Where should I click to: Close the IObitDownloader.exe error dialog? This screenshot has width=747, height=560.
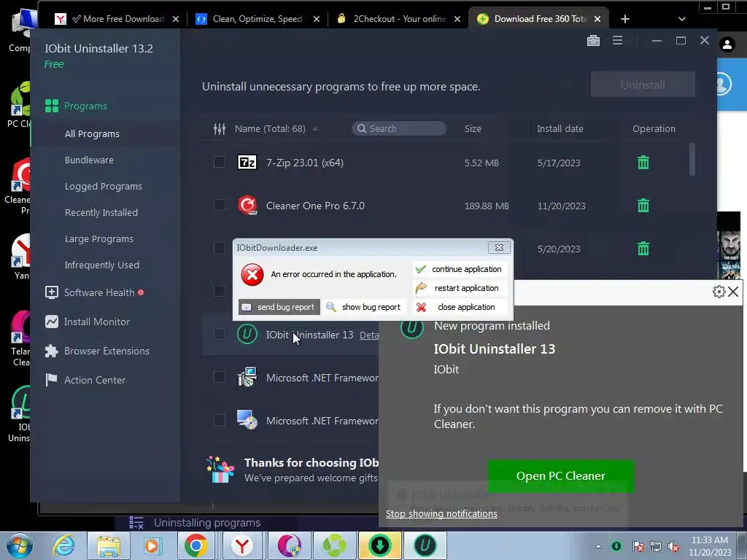499,248
